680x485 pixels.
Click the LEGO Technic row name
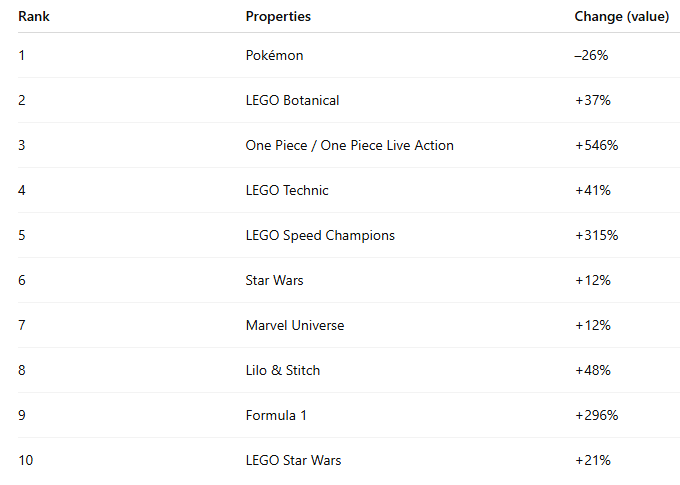[287, 190]
